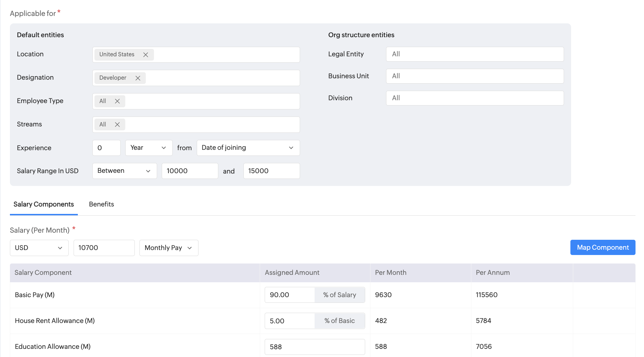Switch to the Benefits tab

(x=102, y=204)
